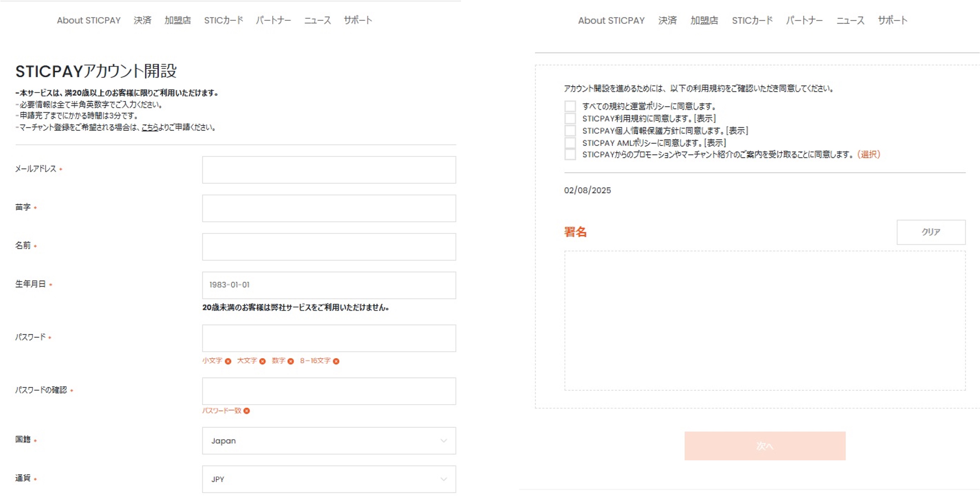This screenshot has width=980, height=501.
Task: Expand the 通貨 JPY dropdown
Action: point(329,479)
